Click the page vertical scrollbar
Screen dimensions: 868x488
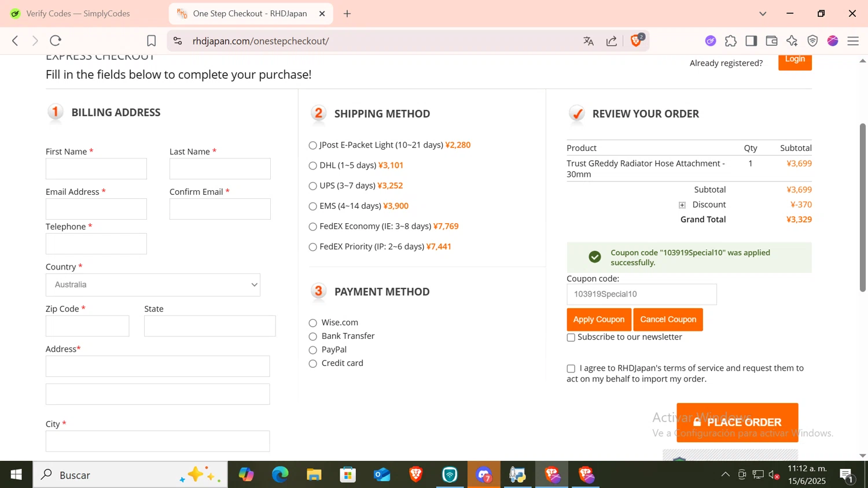tap(862, 207)
